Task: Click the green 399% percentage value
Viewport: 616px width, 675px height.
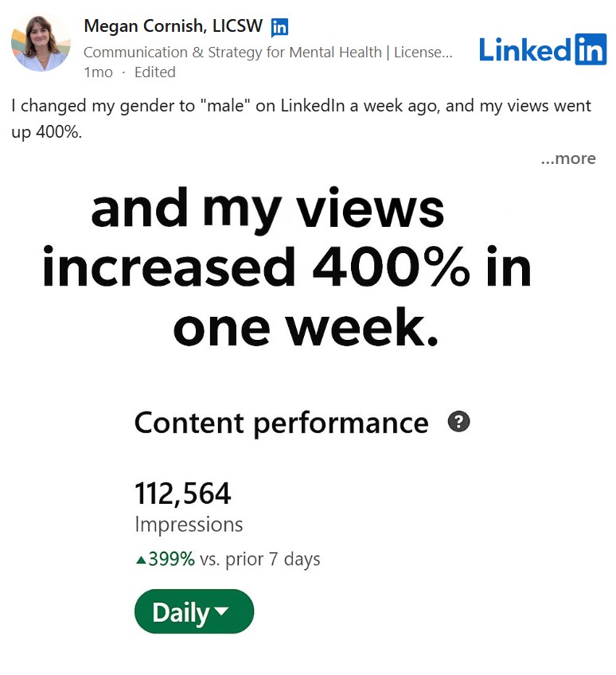Action: (x=172, y=560)
